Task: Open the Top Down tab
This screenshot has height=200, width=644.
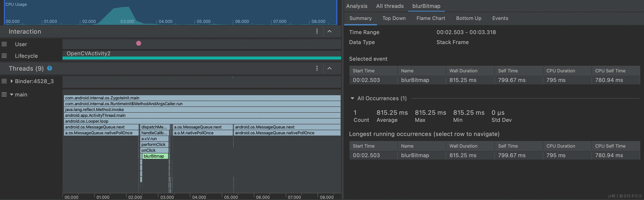Action: (394, 18)
